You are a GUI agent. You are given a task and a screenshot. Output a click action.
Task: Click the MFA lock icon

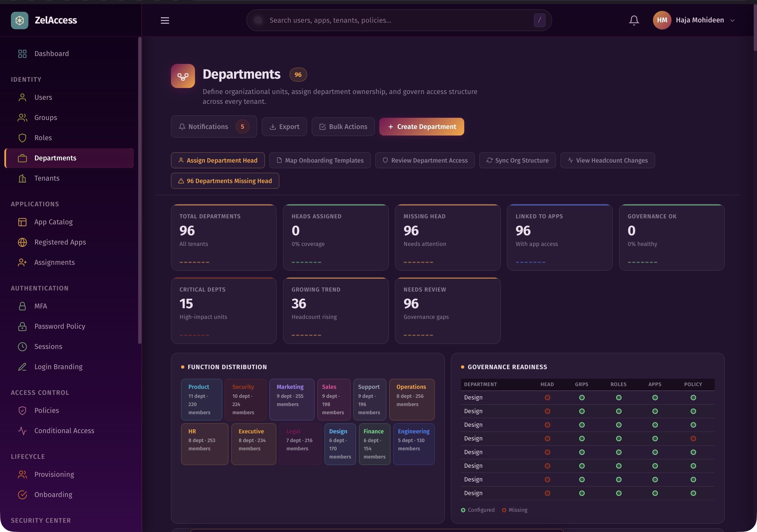click(x=22, y=306)
